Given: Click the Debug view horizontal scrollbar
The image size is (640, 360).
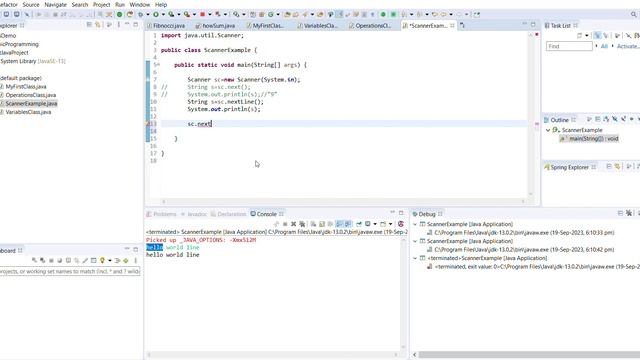Looking at the screenshot, I should click(529, 355).
